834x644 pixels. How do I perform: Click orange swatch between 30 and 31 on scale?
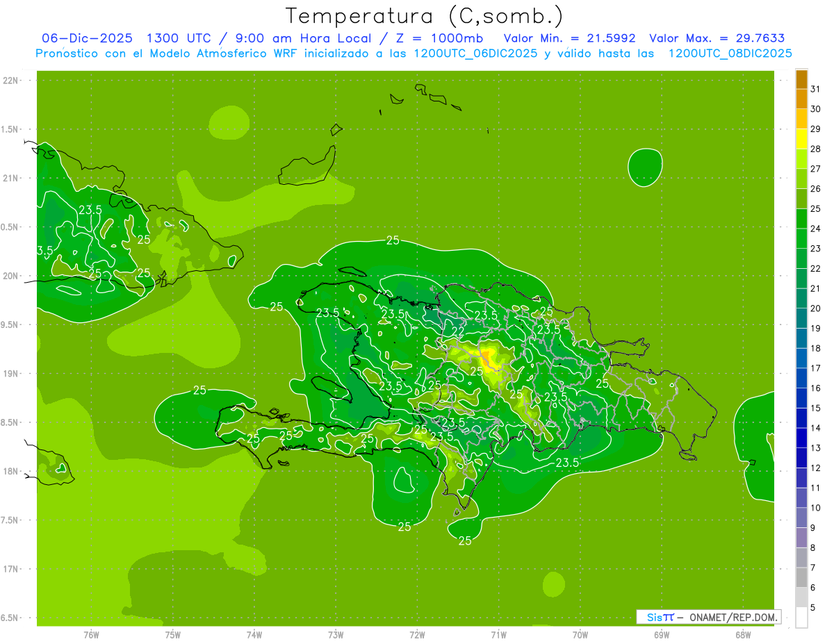(x=801, y=99)
